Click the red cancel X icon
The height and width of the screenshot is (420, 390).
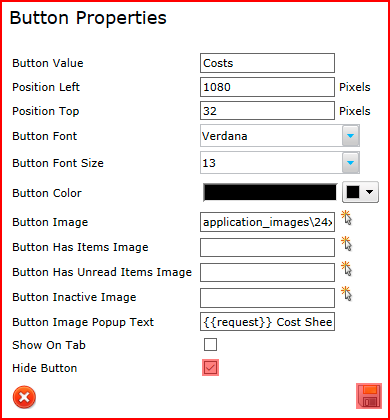pyautogui.click(x=24, y=397)
